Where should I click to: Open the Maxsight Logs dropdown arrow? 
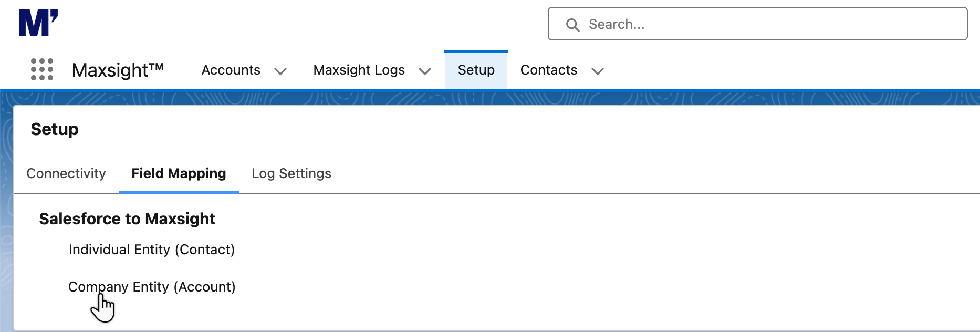(425, 71)
